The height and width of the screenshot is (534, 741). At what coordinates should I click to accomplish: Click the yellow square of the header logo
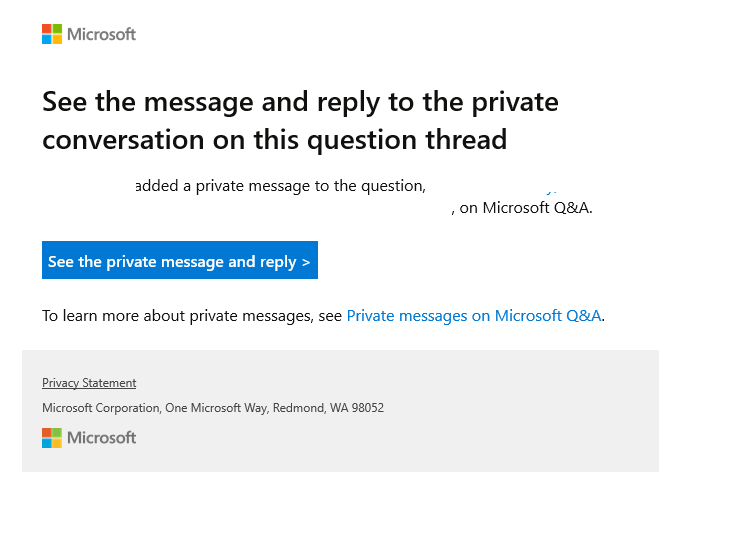point(57,39)
